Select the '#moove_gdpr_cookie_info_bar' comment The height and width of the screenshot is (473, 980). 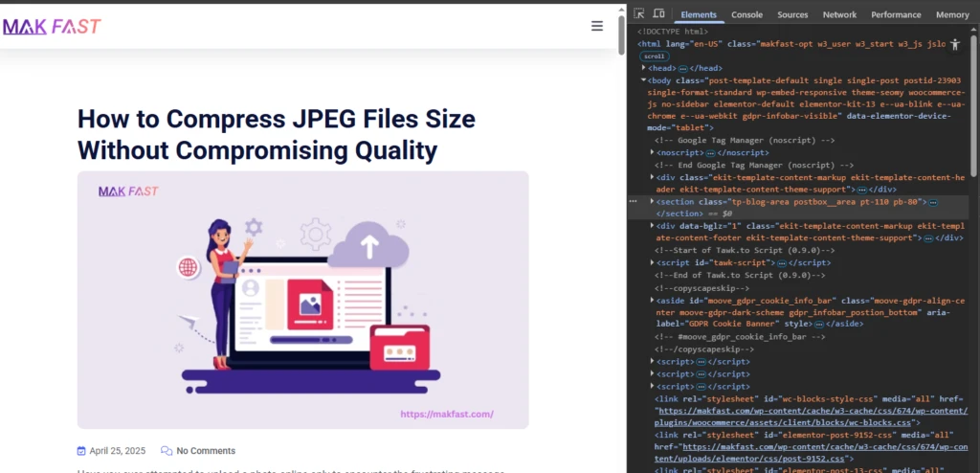tap(740, 337)
